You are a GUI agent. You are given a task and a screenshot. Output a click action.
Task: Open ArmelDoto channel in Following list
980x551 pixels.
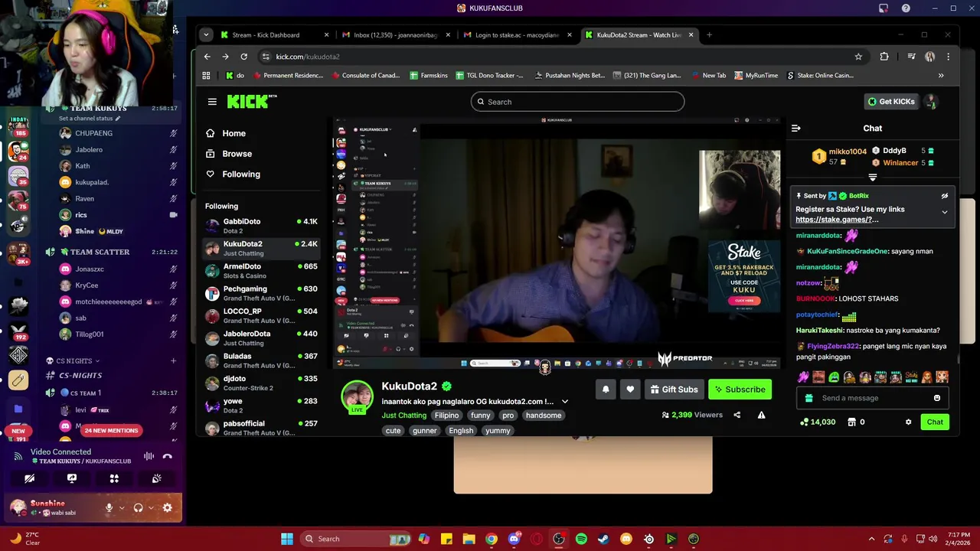pos(261,271)
